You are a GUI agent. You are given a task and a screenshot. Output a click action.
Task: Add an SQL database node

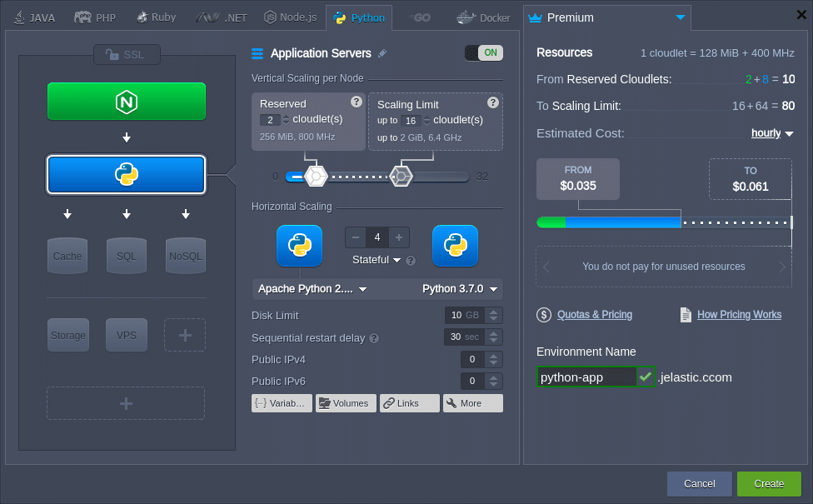tap(127, 256)
